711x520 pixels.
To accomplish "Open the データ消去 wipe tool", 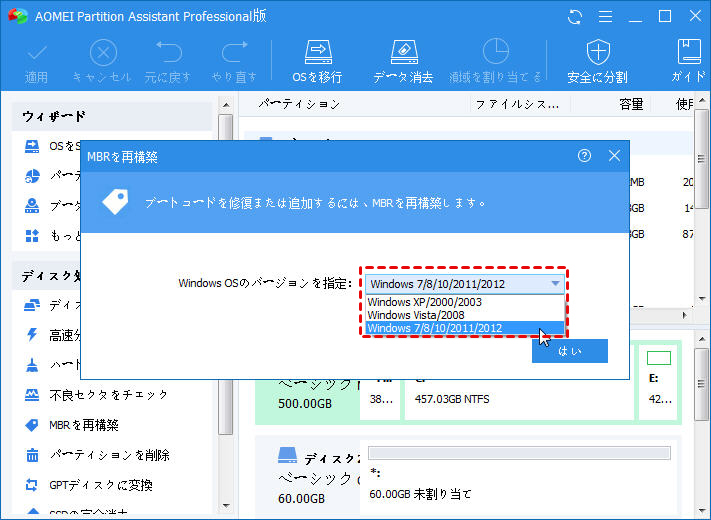I will tap(403, 63).
